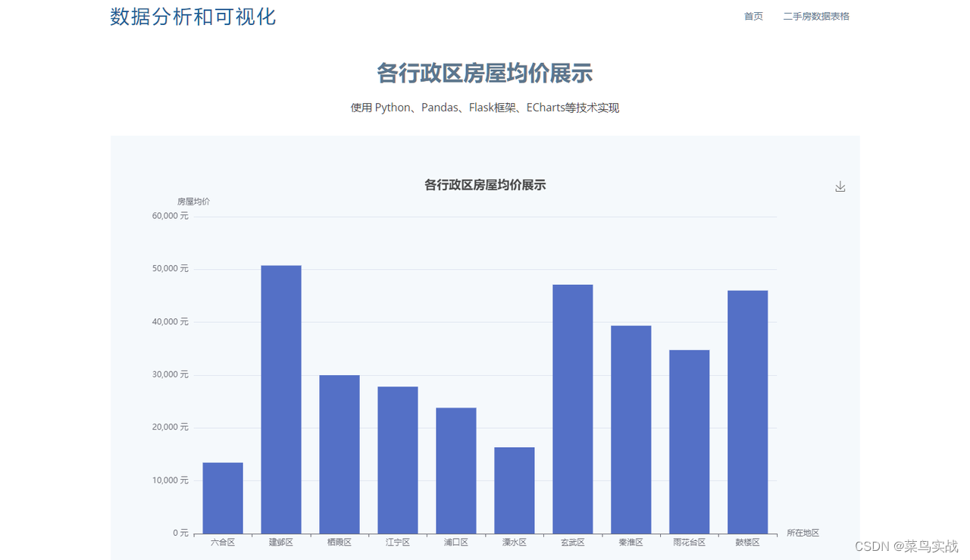
Task: Click the chart title inside the chart panel
Action: pos(485,185)
